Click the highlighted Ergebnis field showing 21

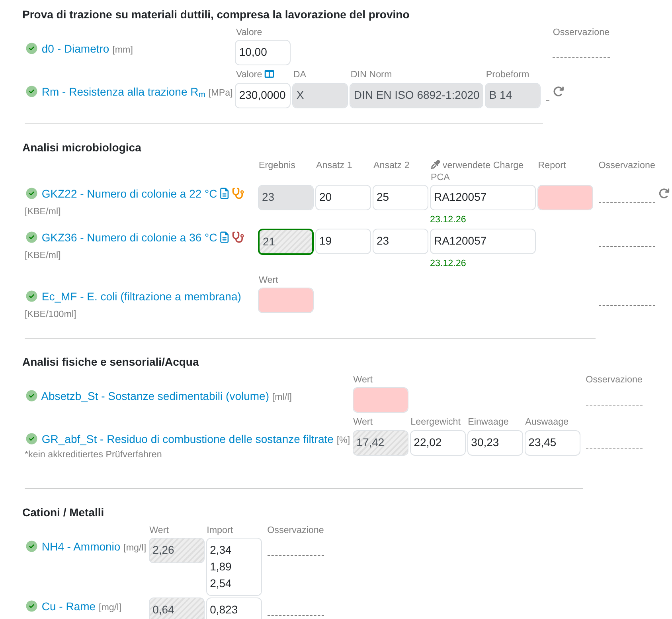point(286,241)
